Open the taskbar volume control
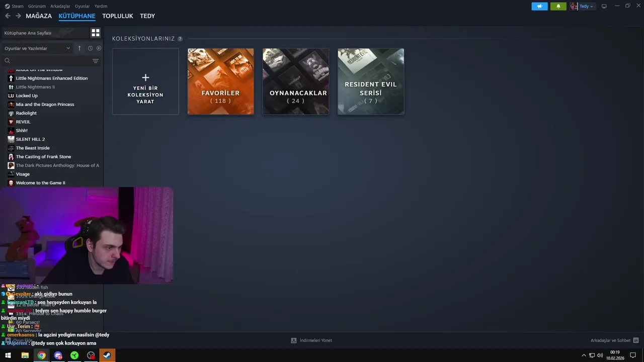 (x=600, y=355)
